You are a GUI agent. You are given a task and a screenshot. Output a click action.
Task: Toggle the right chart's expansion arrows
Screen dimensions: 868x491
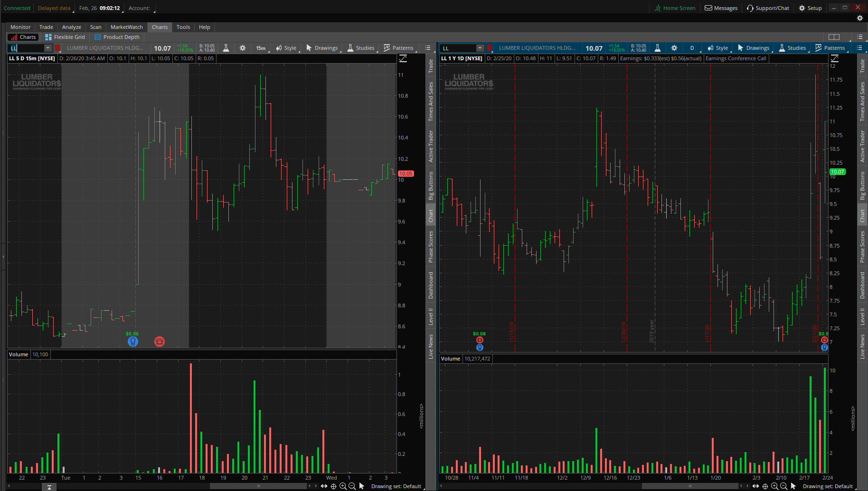(x=755, y=486)
